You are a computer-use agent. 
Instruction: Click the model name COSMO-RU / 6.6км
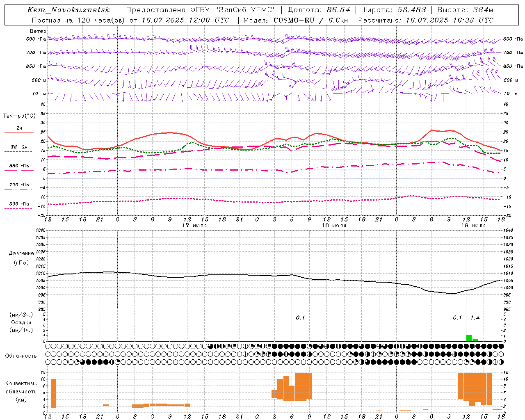310,20
